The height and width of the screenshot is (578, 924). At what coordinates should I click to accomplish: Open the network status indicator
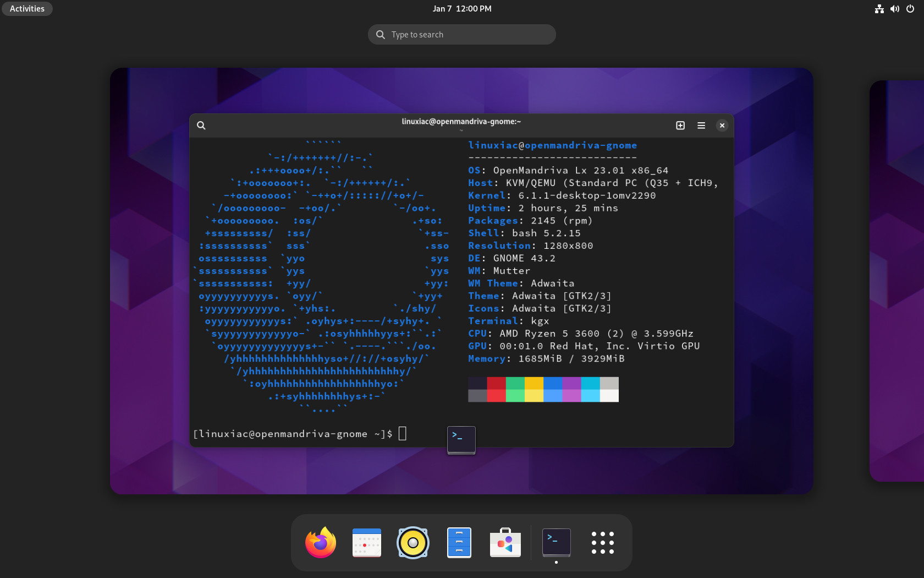click(879, 9)
